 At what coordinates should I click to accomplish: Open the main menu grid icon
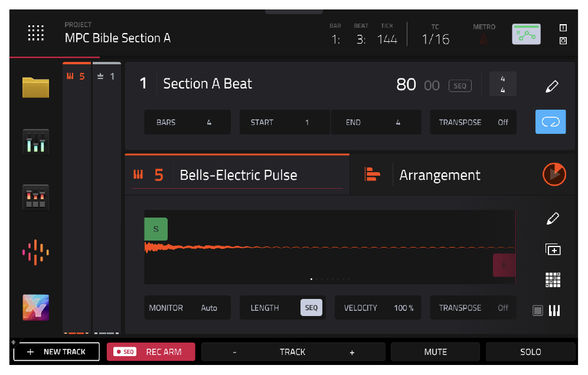coord(36,33)
